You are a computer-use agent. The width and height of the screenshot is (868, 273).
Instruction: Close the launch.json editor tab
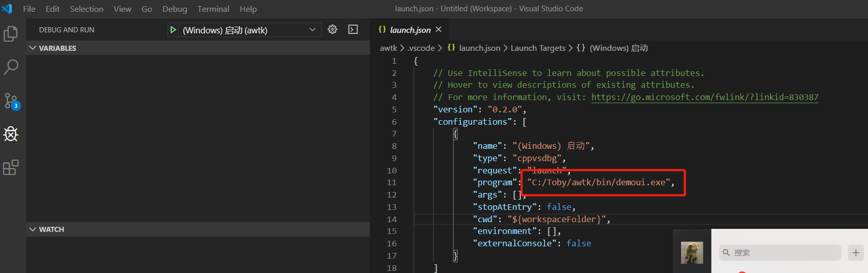point(438,30)
